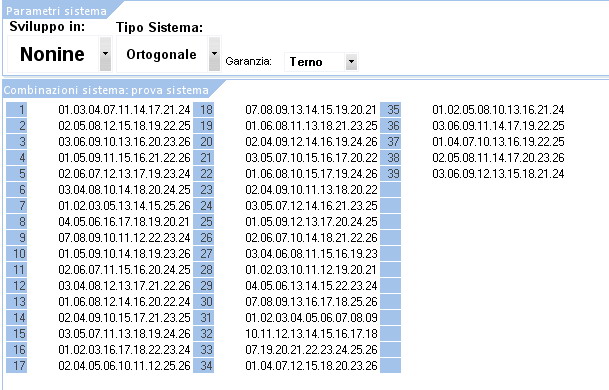609x390 pixels.
Task: Select row number 39 header
Action: coord(390,174)
